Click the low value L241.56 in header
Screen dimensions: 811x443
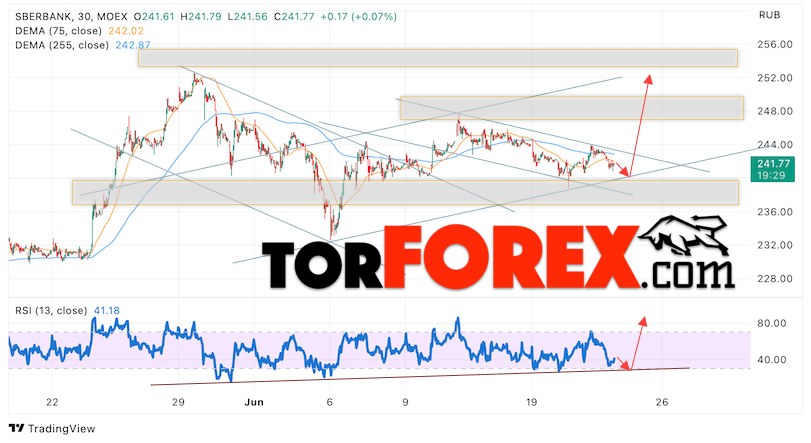tap(248, 17)
